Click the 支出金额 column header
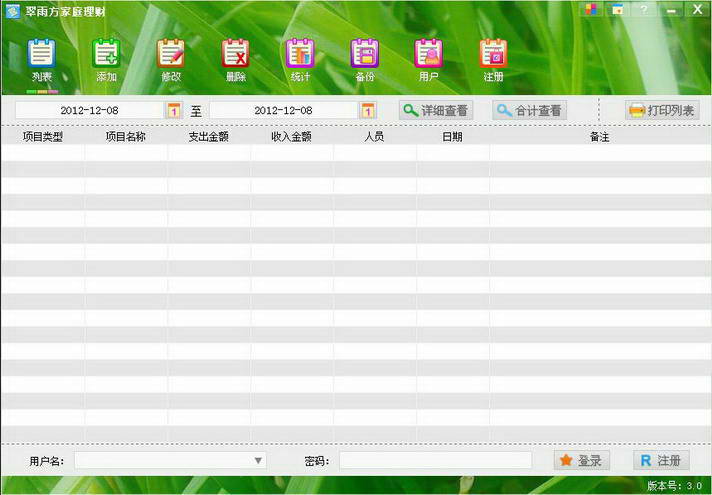This screenshot has width=712, height=495. pos(209,136)
